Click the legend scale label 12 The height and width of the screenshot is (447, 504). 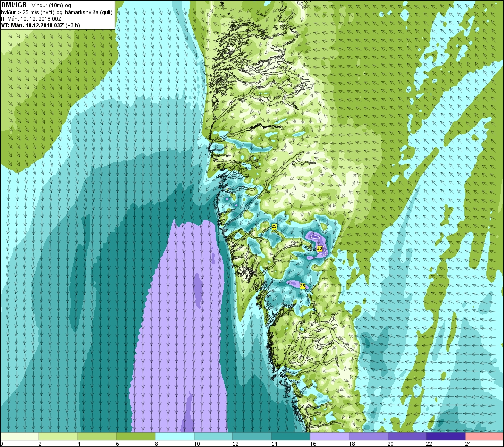(235, 444)
